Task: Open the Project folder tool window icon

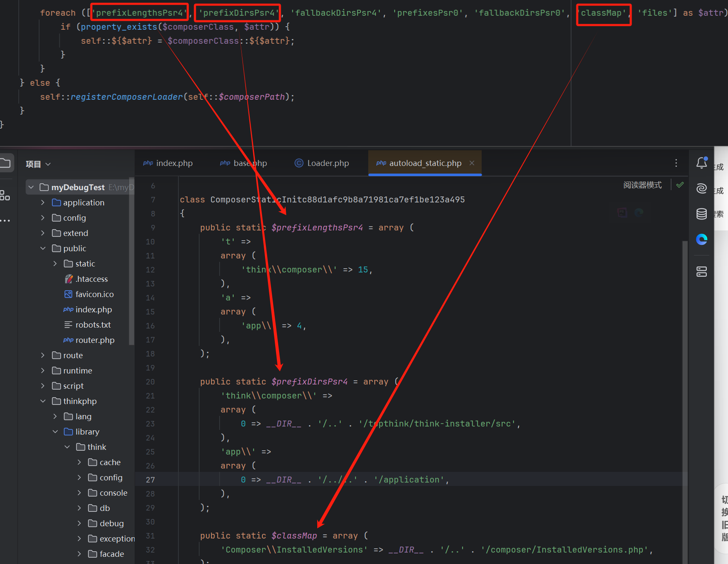Action: click(x=6, y=163)
